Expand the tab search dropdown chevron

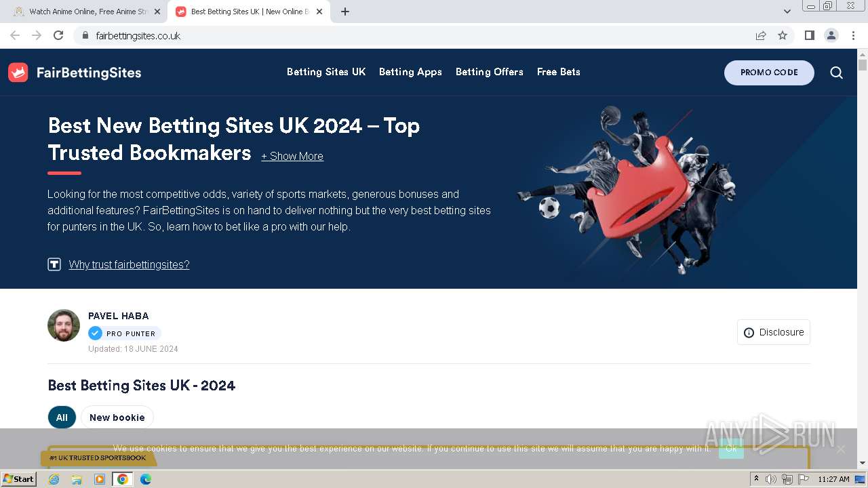pyautogui.click(x=787, y=12)
